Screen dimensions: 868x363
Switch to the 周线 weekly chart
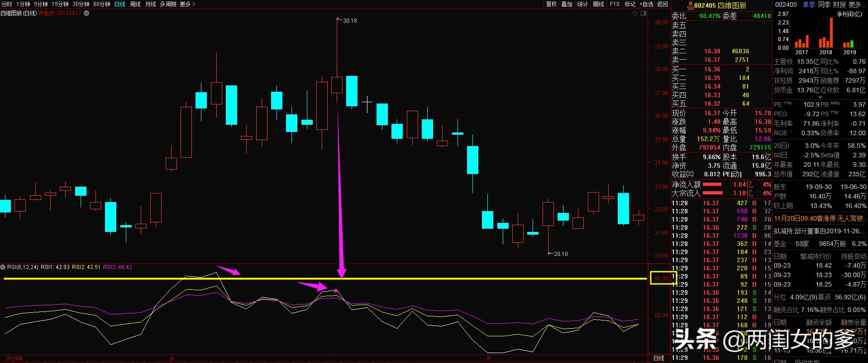click(135, 4)
